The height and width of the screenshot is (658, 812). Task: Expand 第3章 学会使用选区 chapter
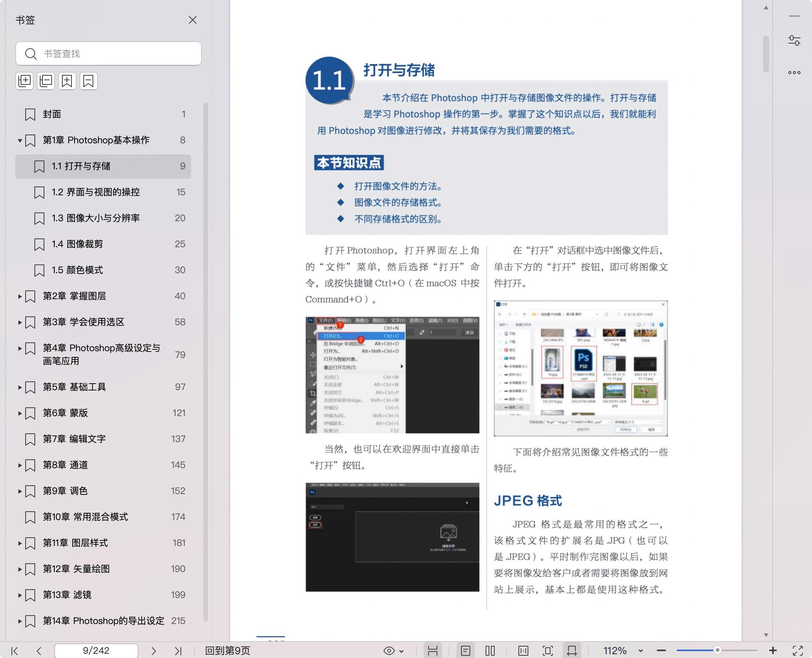pyautogui.click(x=20, y=323)
